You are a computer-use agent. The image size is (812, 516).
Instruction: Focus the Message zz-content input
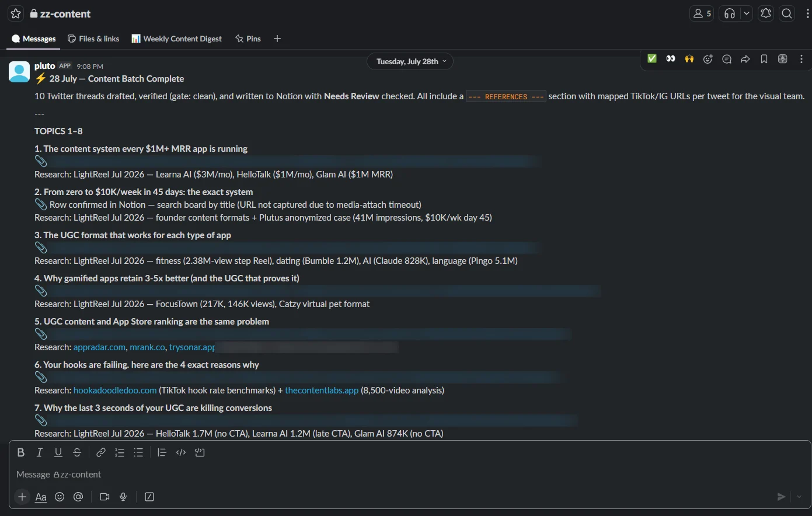(x=409, y=475)
